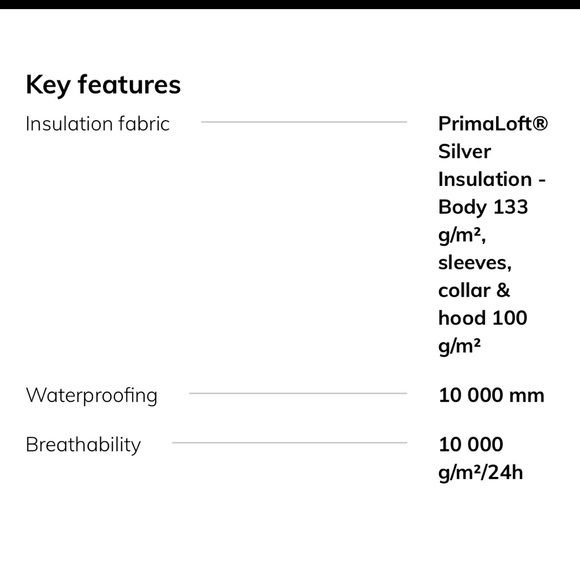This screenshot has width=580, height=580.
Task: Click the 10 000 mm waterproofing value
Action: (492, 395)
